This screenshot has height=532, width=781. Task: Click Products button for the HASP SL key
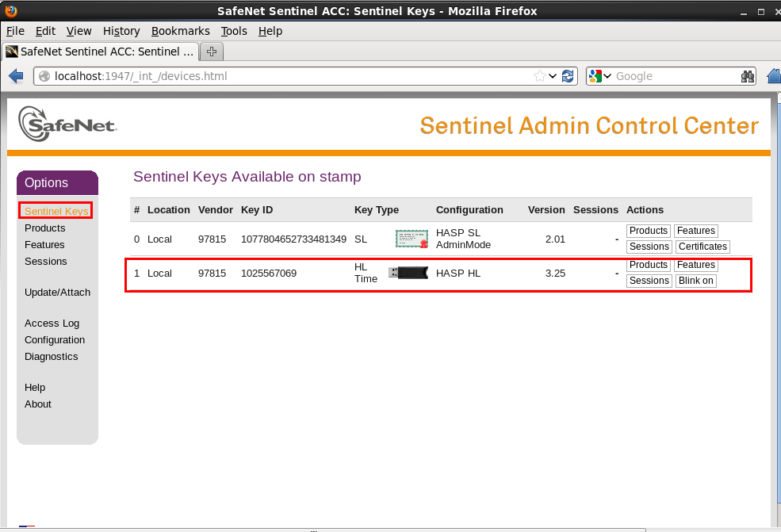click(x=648, y=231)
